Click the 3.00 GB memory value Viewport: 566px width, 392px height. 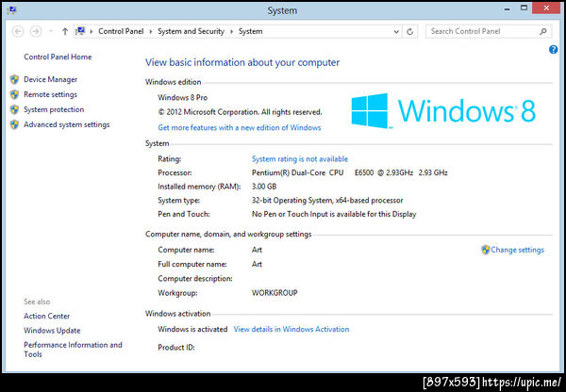coord(264,187)
